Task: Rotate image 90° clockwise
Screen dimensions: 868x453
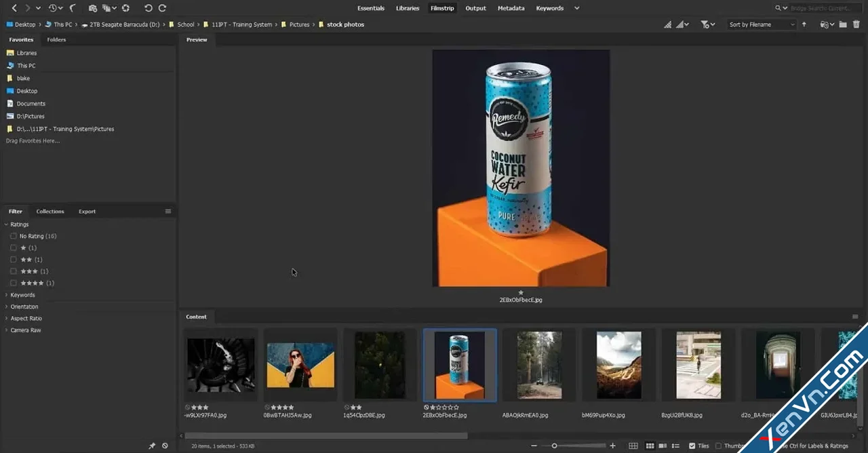Action: [x=162, y=8]
